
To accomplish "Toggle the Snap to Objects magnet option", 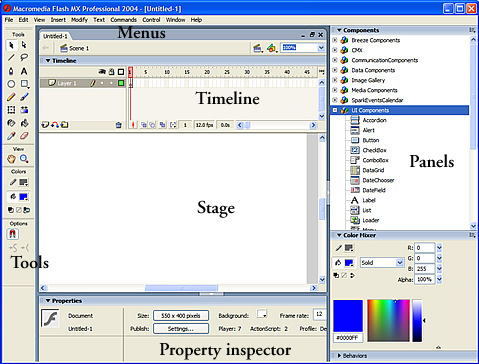I will pos(13,234).
